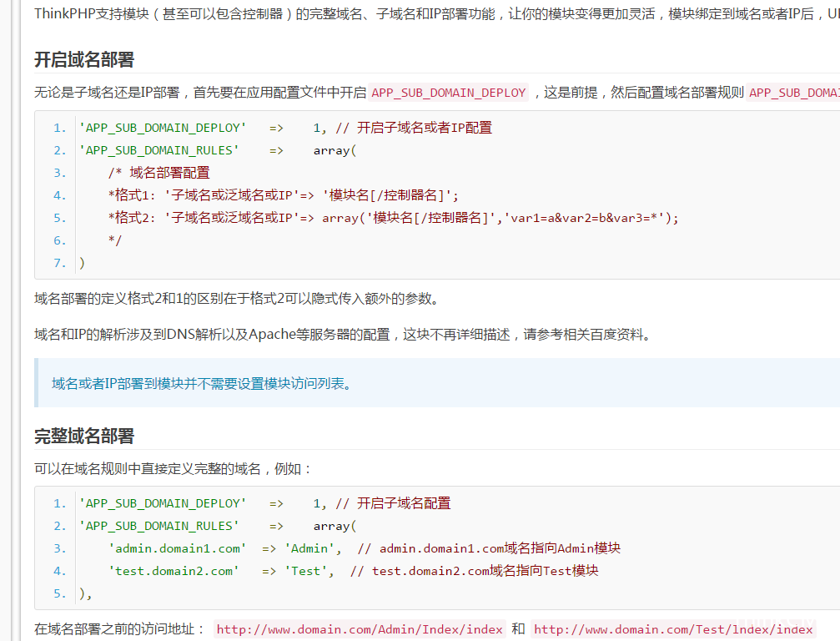
Task: Click the code line starting with *格式2
Action: (x=393, y=218)
